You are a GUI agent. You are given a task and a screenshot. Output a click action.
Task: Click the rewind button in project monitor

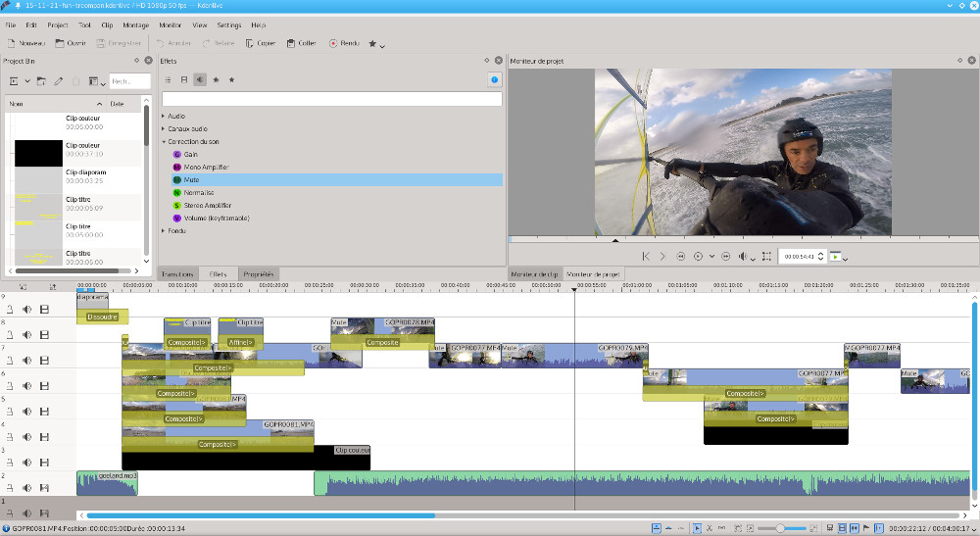pos(681,256)
